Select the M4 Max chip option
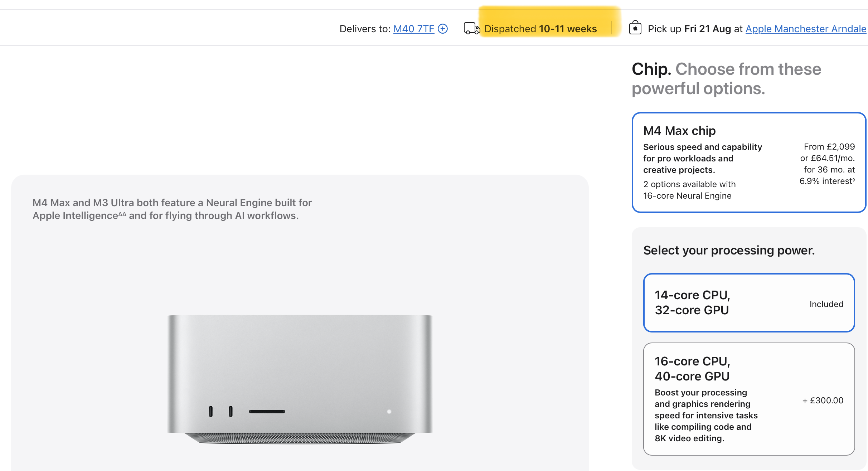This screenshot has width=868, height=471. pyautogui.click(x=749, y=162)
